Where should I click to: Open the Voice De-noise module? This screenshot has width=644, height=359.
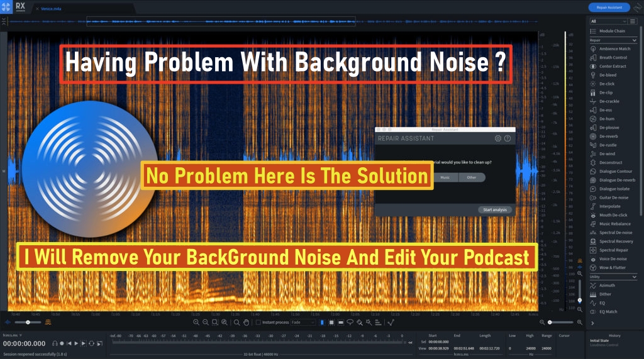[x=609, y=259]
